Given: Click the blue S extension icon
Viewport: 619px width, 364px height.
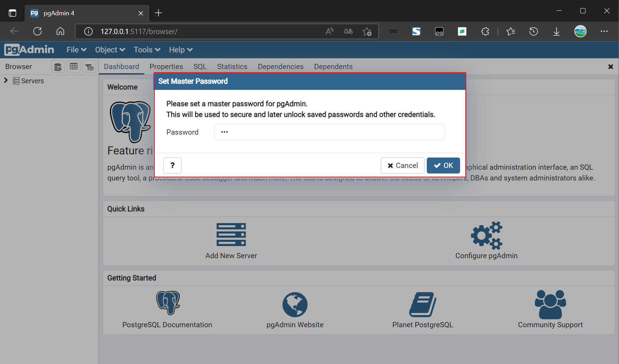Looking at the screenshot, I should point(416,32).
